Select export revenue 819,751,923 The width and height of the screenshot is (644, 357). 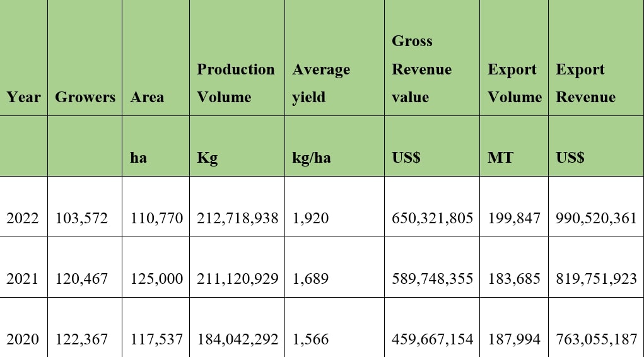(x=596, y=279)
